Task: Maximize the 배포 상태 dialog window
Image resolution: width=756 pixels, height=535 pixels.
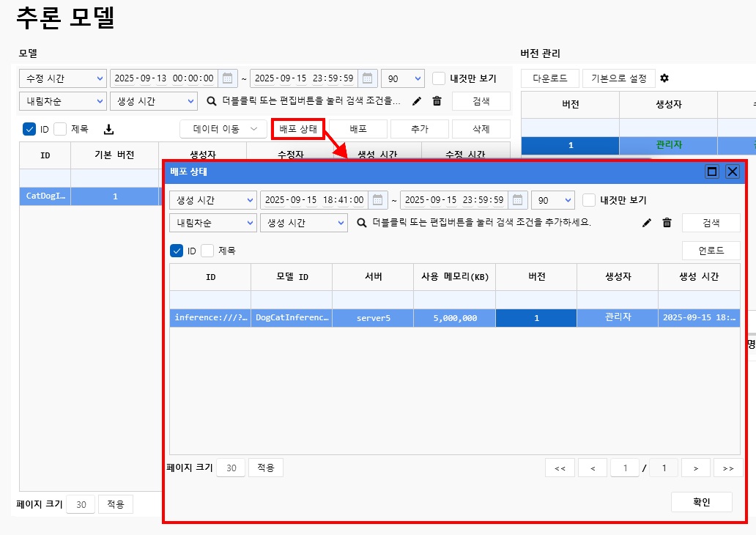Action: click(711, 171)
